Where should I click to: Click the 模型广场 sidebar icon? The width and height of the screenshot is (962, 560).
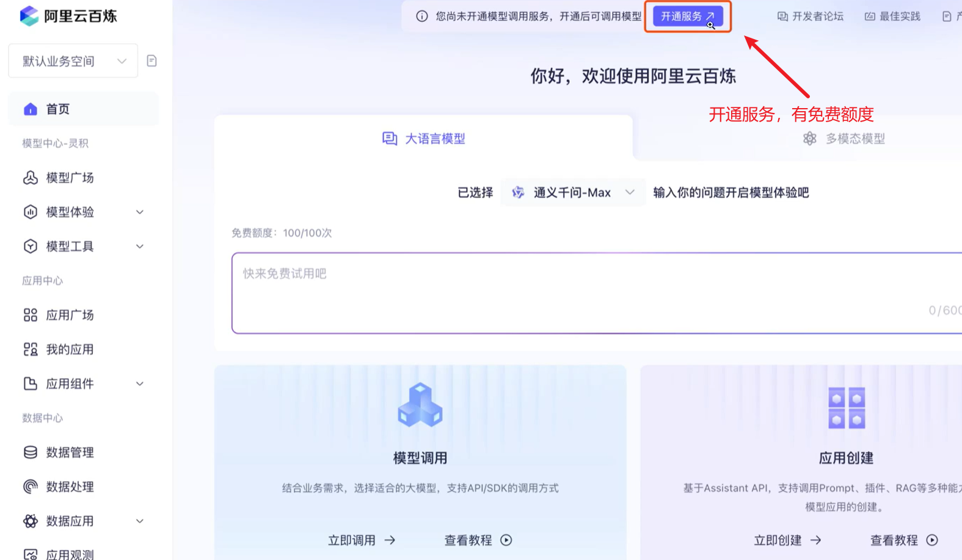coord(31,178)
